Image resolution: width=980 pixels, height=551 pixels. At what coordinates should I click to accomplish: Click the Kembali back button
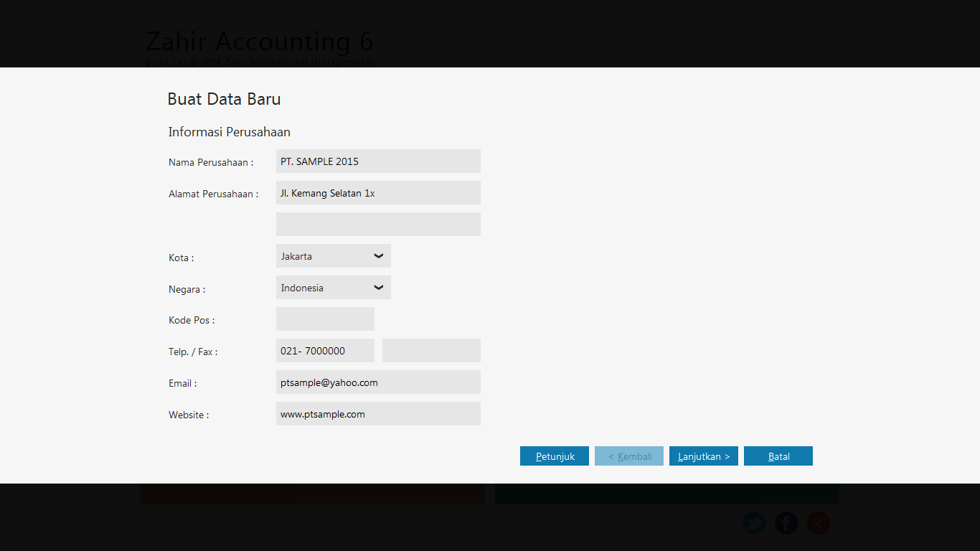pos(629,456)
